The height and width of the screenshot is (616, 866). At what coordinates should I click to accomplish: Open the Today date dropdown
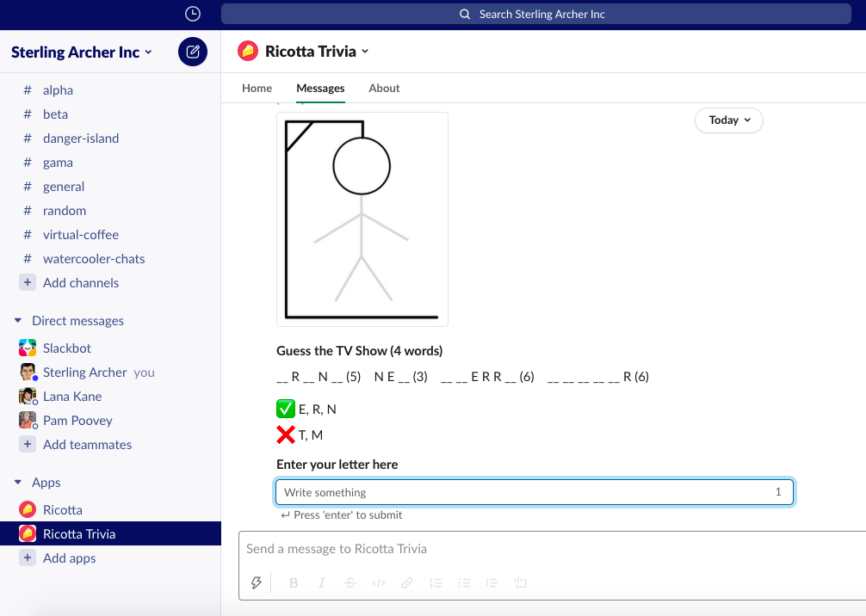point(728,120)
